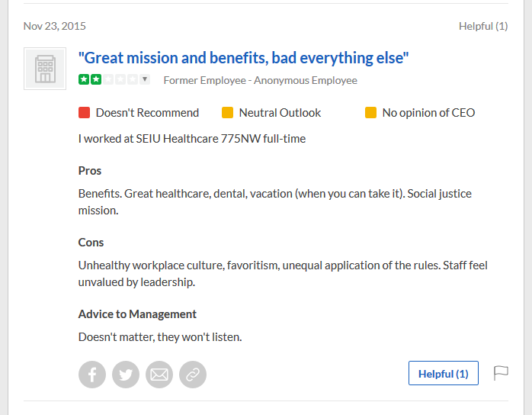Flag this review as inappropriate
The height and width of the screenshot is (415, 532).
(x=501, y=373)
